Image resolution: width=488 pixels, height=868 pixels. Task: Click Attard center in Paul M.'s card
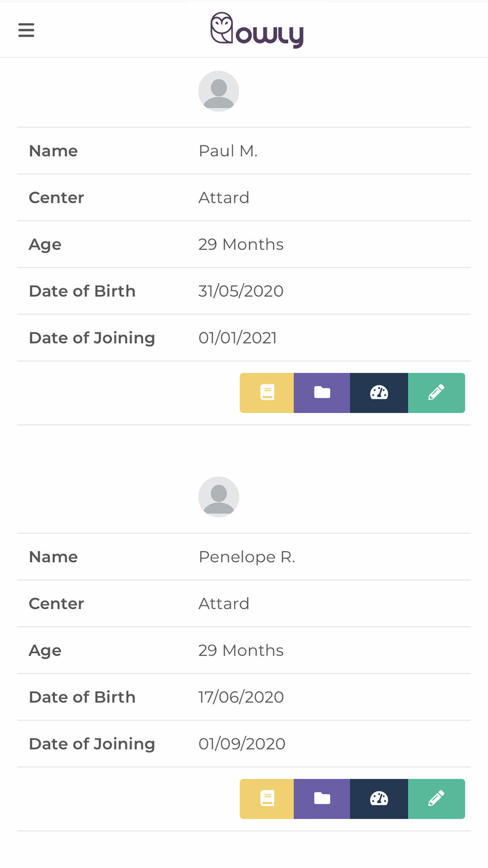224,198
